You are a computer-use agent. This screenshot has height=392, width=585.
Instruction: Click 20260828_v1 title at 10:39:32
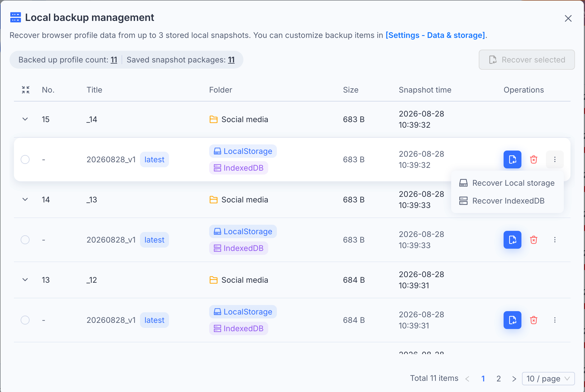pos(111,159)
